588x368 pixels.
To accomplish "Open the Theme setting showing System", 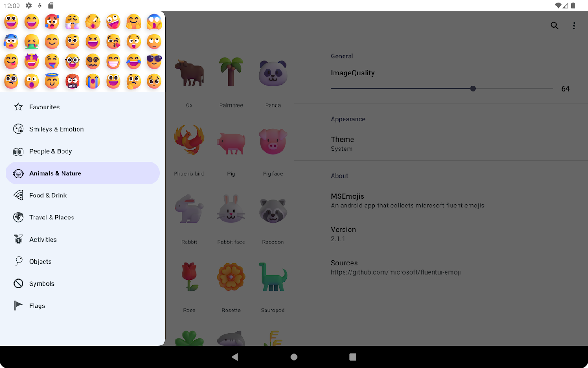I will 441,144.
